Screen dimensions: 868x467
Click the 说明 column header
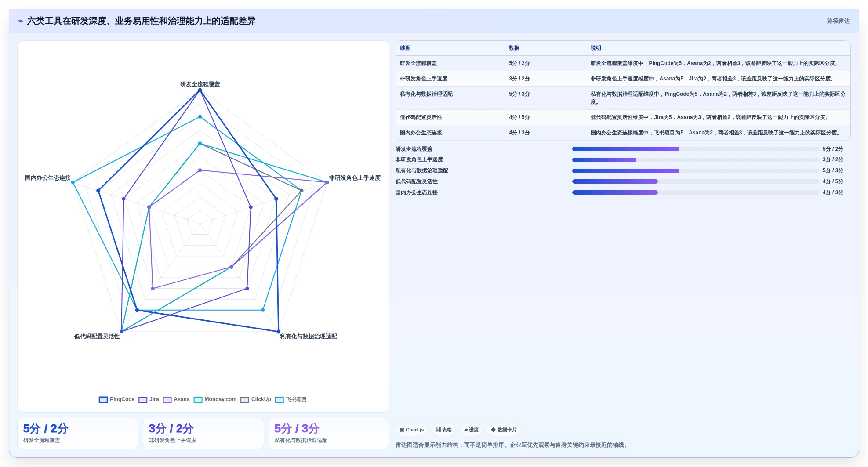596,48
